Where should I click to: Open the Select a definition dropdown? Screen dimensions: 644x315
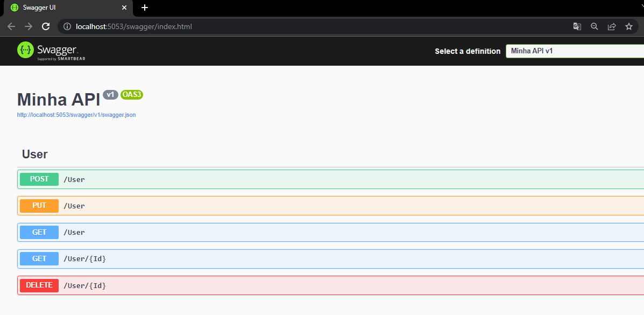click(x=575, y=51)
